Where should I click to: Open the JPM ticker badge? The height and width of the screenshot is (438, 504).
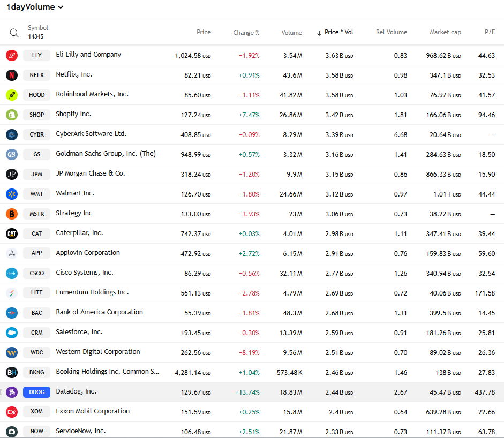[x=36, y=174]
